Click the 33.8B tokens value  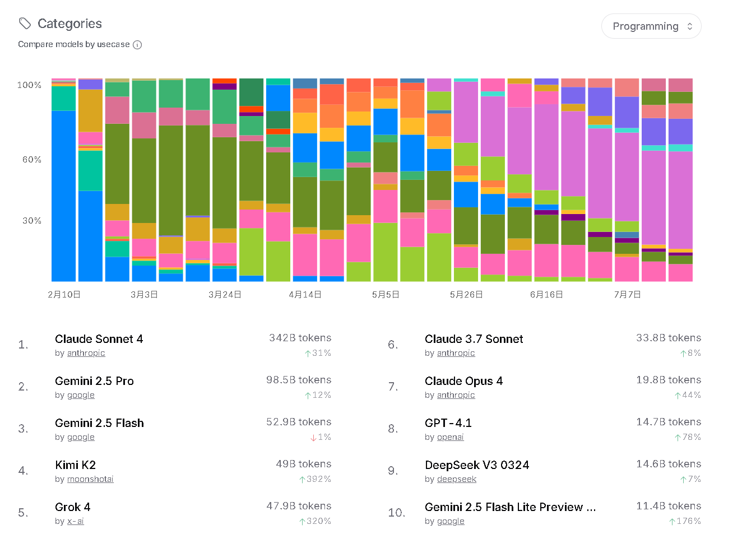click(669, 338)
